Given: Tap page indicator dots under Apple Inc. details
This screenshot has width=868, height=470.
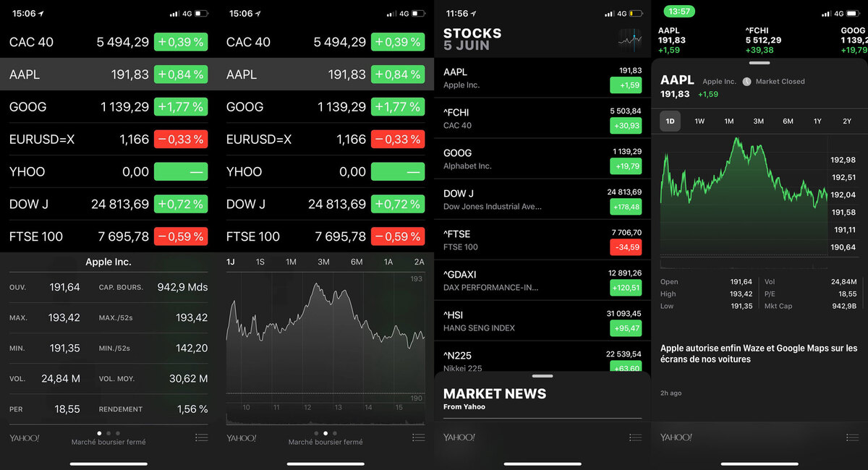Looking at the screenshot, I should (109, 433).
